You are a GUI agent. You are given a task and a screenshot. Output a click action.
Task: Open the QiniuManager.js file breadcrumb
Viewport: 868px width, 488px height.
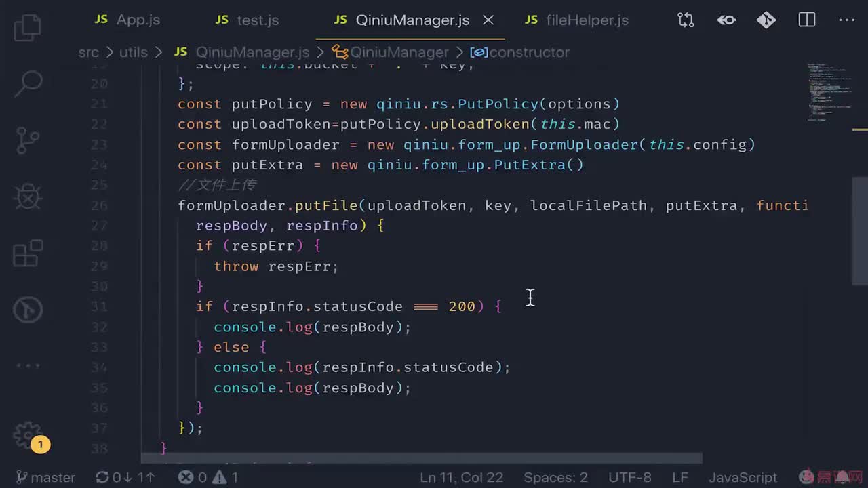(242, 52)
